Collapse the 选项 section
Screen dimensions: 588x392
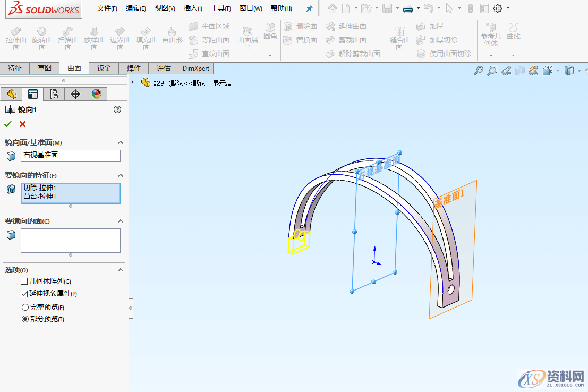click(121, 269)
